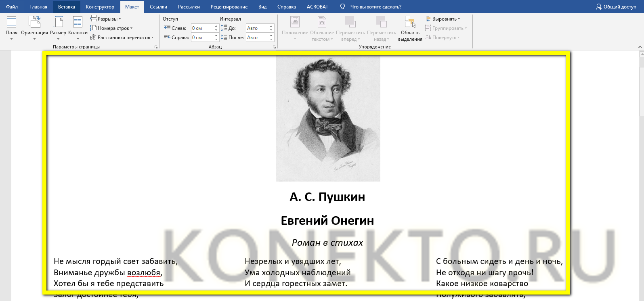The height and width of the screenshot is (301, 644).
Task: Click the heading "А. С. Пушкин"
Action: [x=327, y=197]
